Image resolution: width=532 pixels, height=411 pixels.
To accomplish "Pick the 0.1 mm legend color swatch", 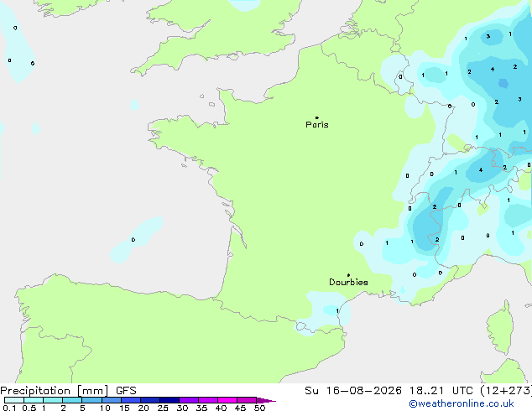I will coord(14,400).
